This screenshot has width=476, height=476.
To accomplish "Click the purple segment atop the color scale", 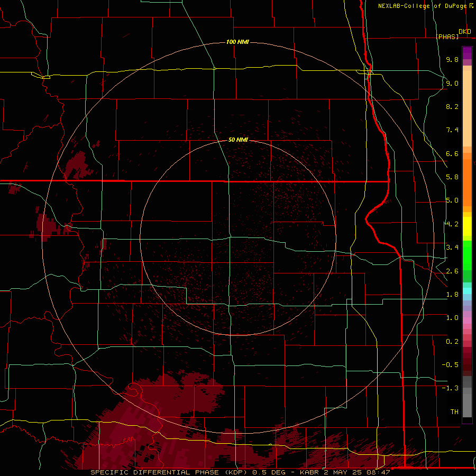I will point(467,53).
